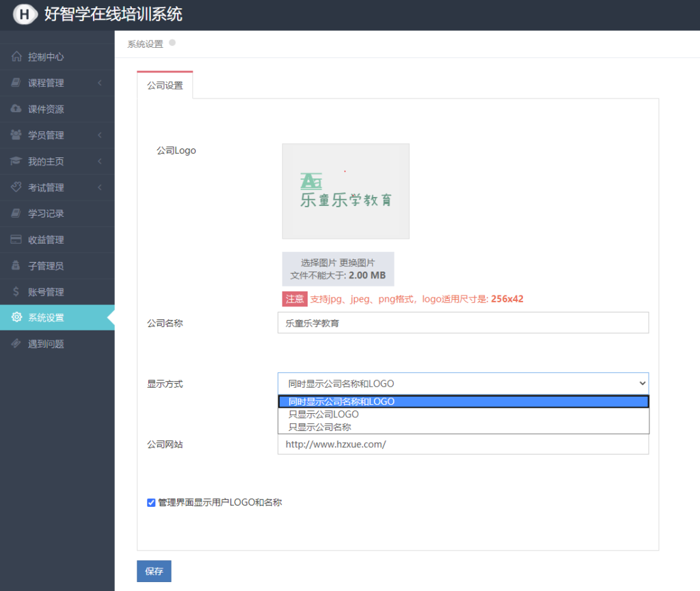This screenshot has height=591, width=700.
Task: Expand the 学员管理 submenu arrow
Action: (x=100, y=135)
